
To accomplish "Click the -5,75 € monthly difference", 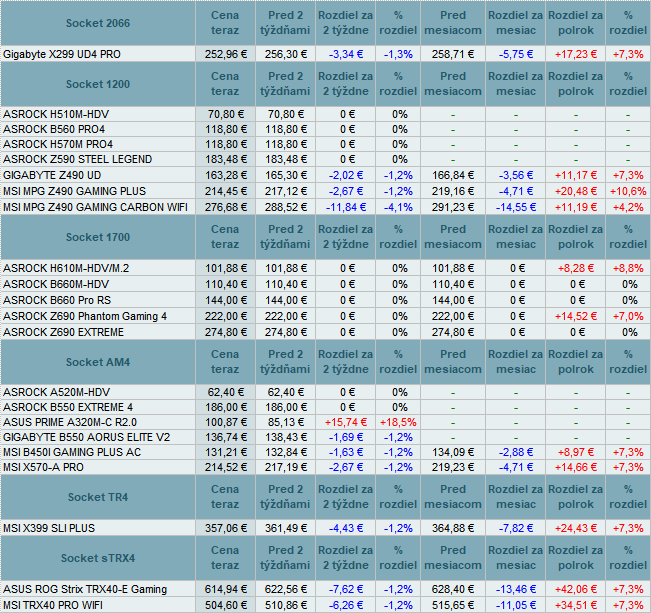I will 516,54.
